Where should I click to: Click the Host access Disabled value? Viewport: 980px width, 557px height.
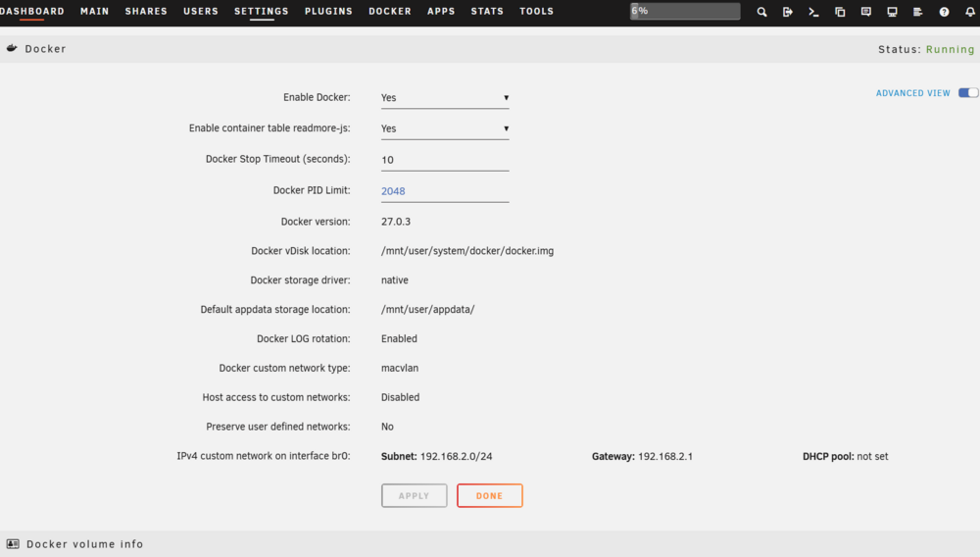[400, 397]
